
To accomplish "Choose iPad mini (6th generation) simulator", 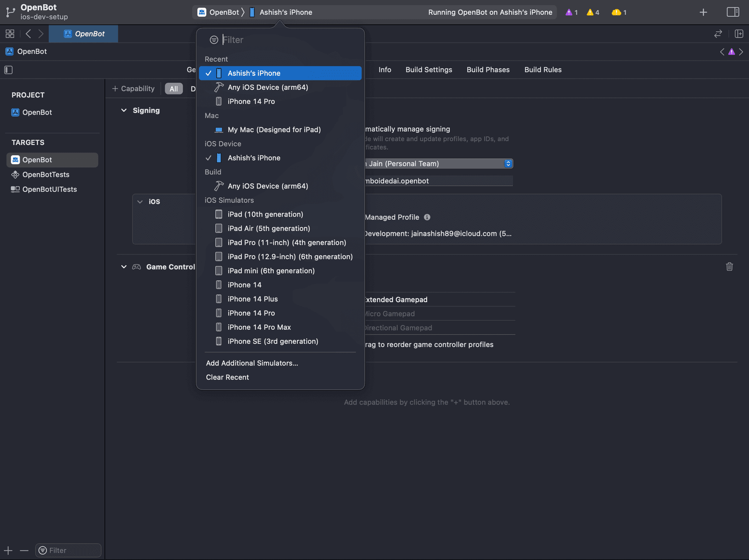I will [280, 271].
